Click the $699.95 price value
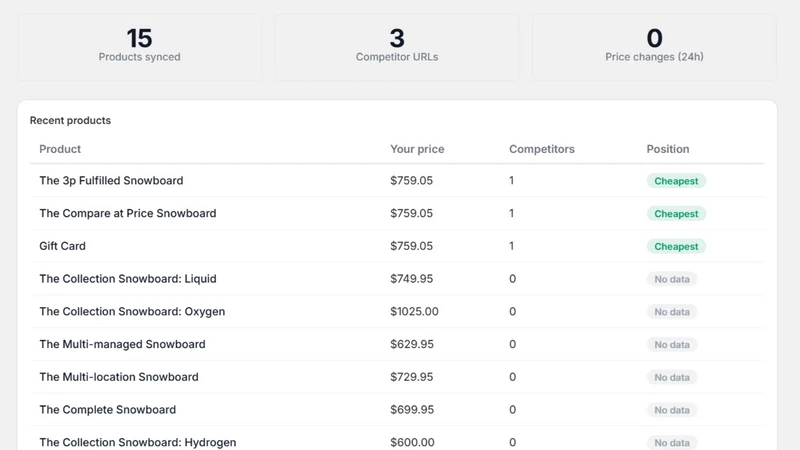This screenshot has height=450, width=800. [x=412, y=410]
